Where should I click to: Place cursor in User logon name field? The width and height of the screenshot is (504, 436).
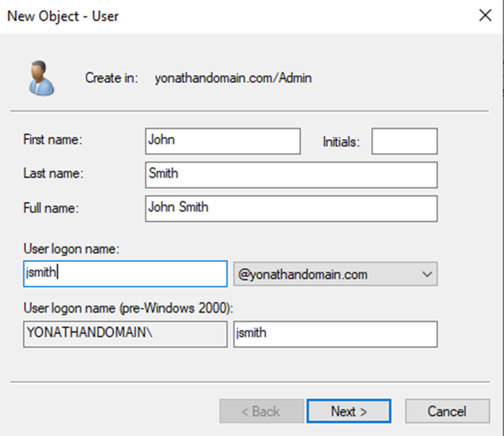tap(126, 274)
